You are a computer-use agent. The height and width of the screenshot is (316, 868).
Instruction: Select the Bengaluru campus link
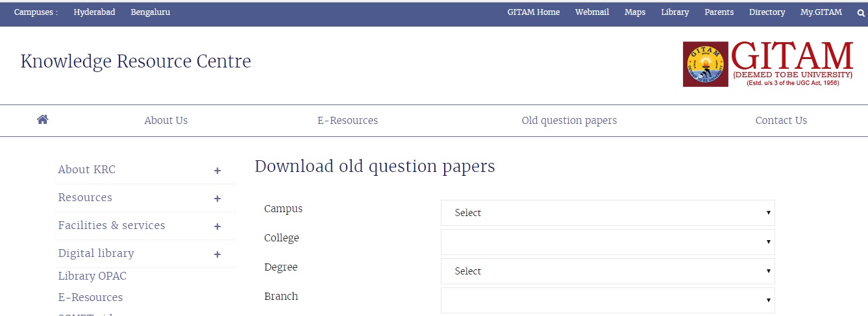point(151,12)
